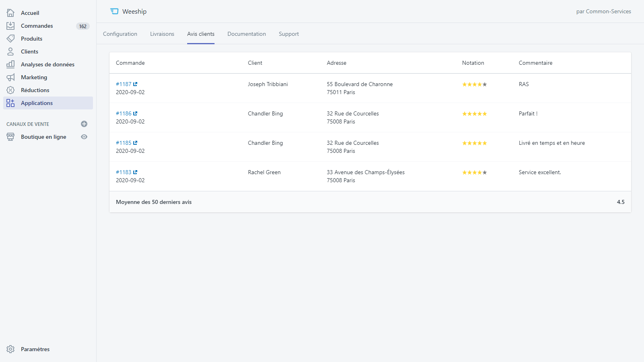This screenshot has width=644, height=362.
Task: Click the Analyses de données chart icon
Action: (10, 64)
